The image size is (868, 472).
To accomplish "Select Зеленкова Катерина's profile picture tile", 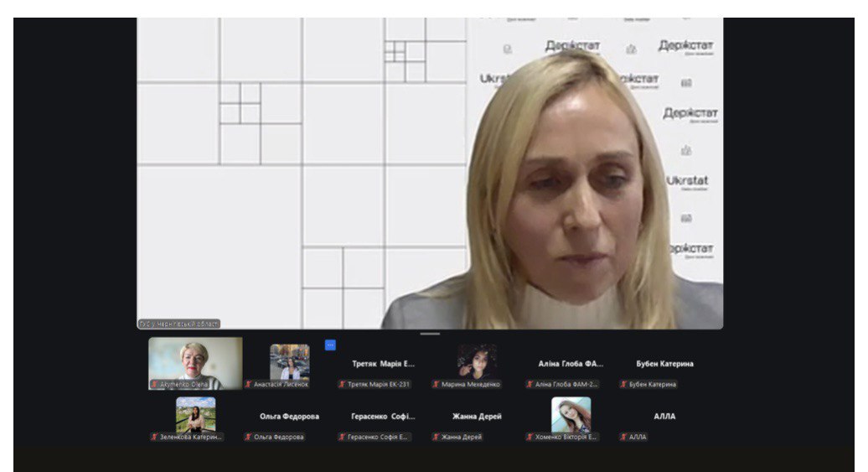I will tap(195, 414).
